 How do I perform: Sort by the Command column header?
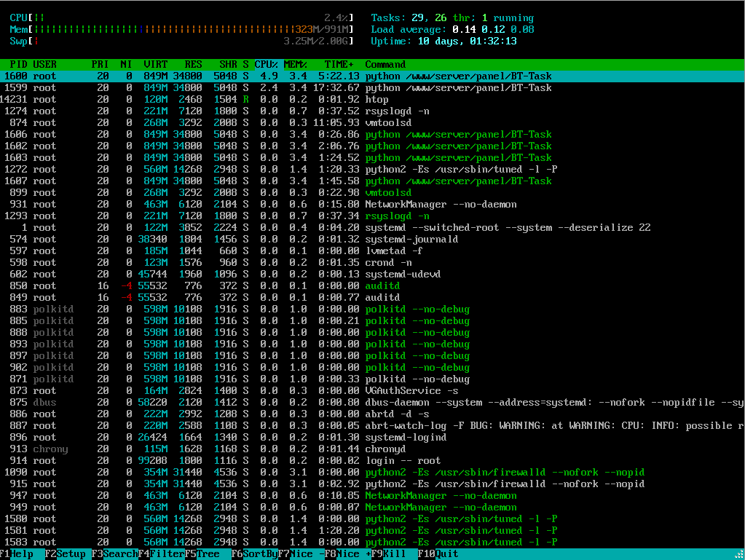click(x=385, y=64)
